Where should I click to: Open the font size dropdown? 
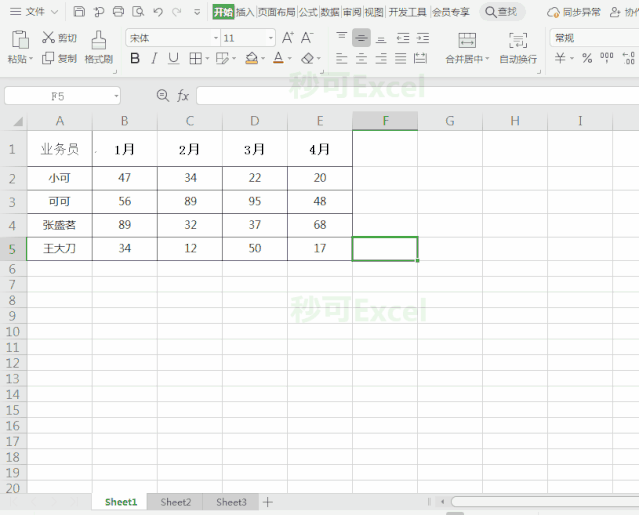271,38
